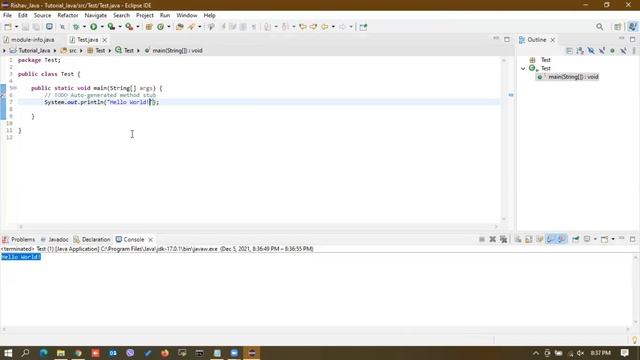Click Remove All Terminated Launches icon
The width and height of the screenshot is (640, 360).
[504, 240]
